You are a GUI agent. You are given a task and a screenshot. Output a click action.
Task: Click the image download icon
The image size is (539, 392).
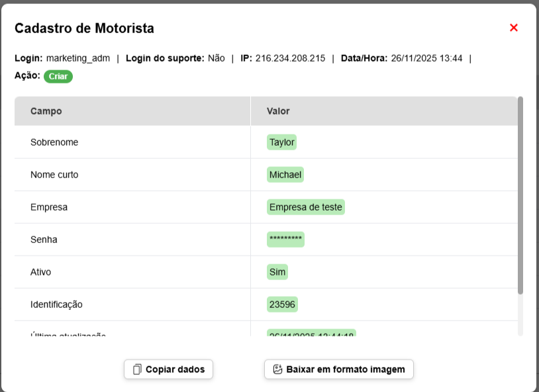(x=278, y=369)
